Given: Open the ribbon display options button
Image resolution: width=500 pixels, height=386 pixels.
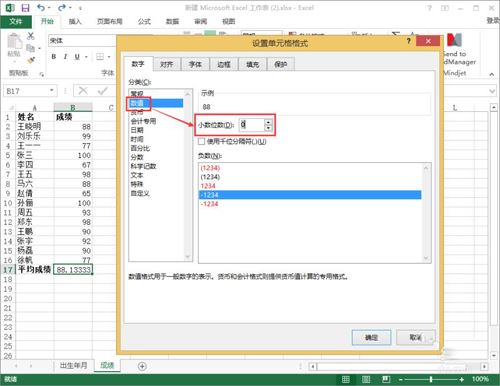Looking at the screenshot, I should pyautogui.click(x=445, y=8).
